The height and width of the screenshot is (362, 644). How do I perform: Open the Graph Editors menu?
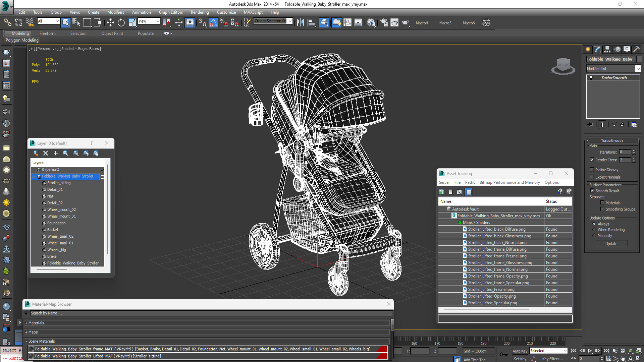171,12
